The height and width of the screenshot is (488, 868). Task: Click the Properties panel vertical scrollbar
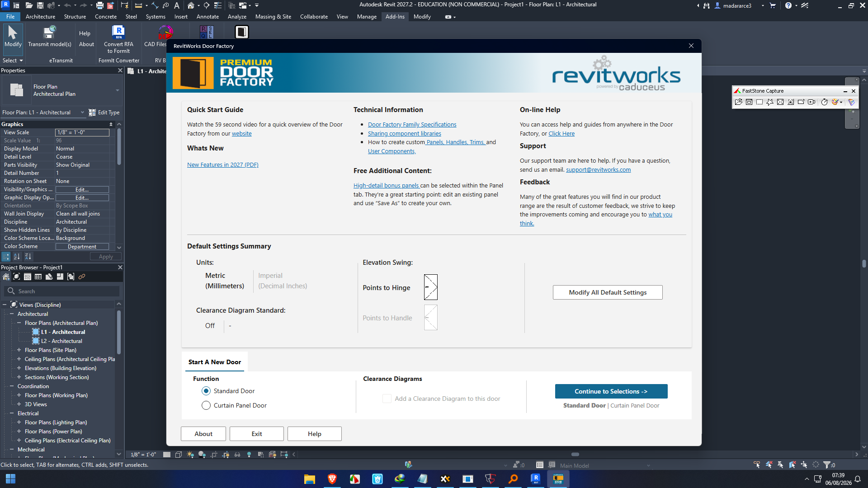[x=119, y=147]
